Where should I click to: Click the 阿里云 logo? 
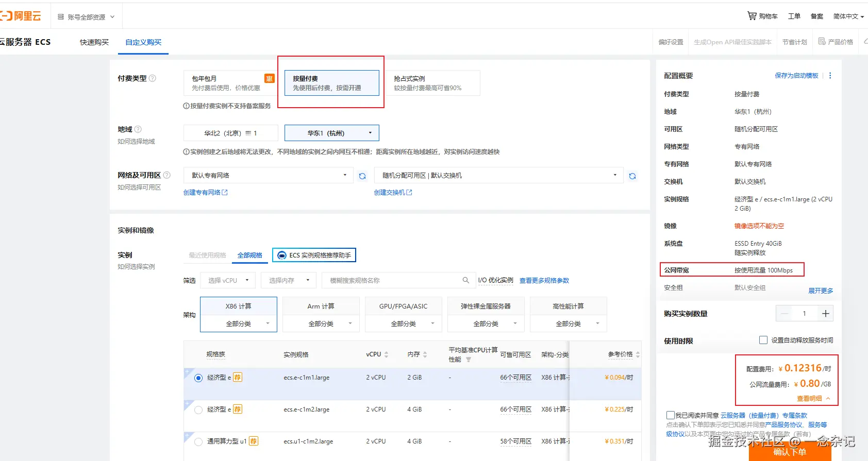pos(21,16)
